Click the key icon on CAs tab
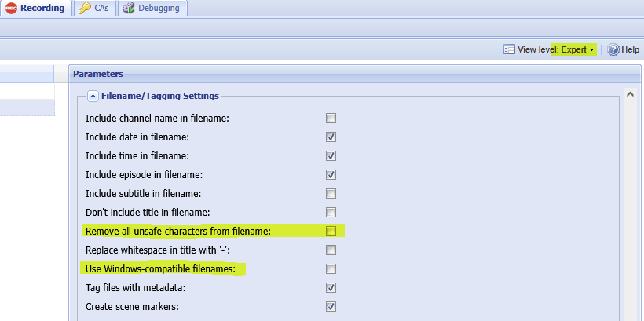 click(85, 8)
